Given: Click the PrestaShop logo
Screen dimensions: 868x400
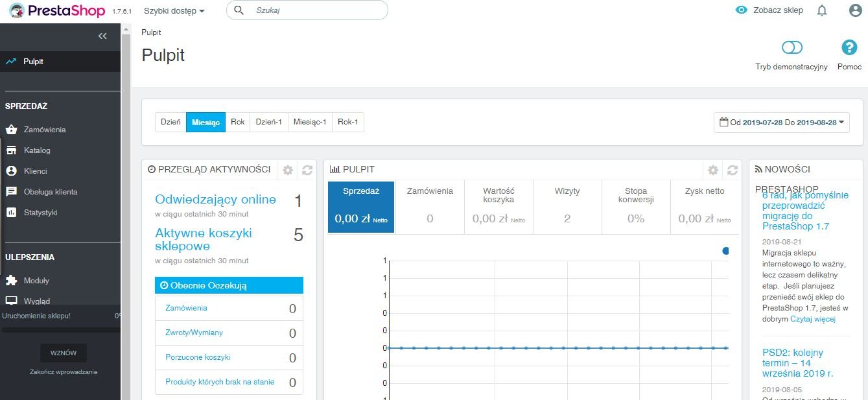Looking at the screenshot, I should pos(57,10).
